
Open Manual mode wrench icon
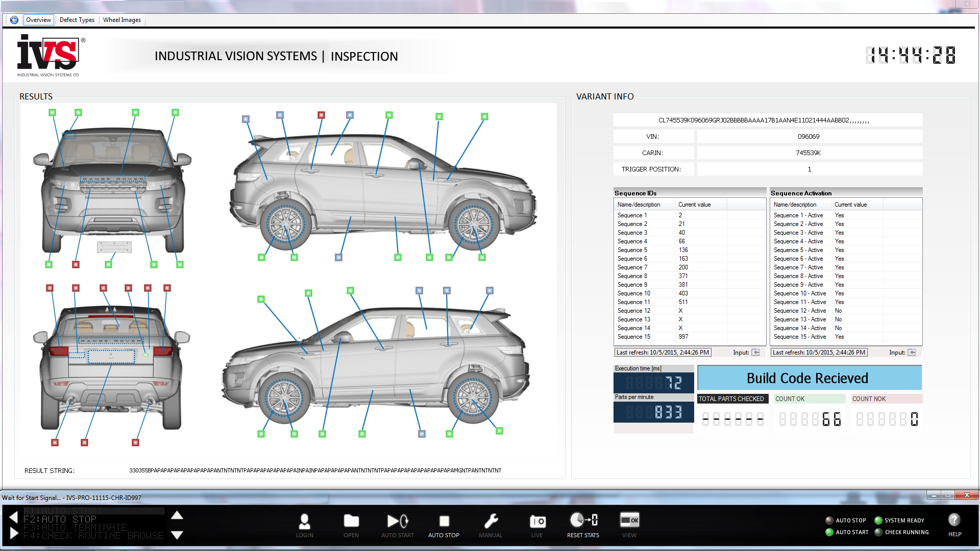click(491, 521)
